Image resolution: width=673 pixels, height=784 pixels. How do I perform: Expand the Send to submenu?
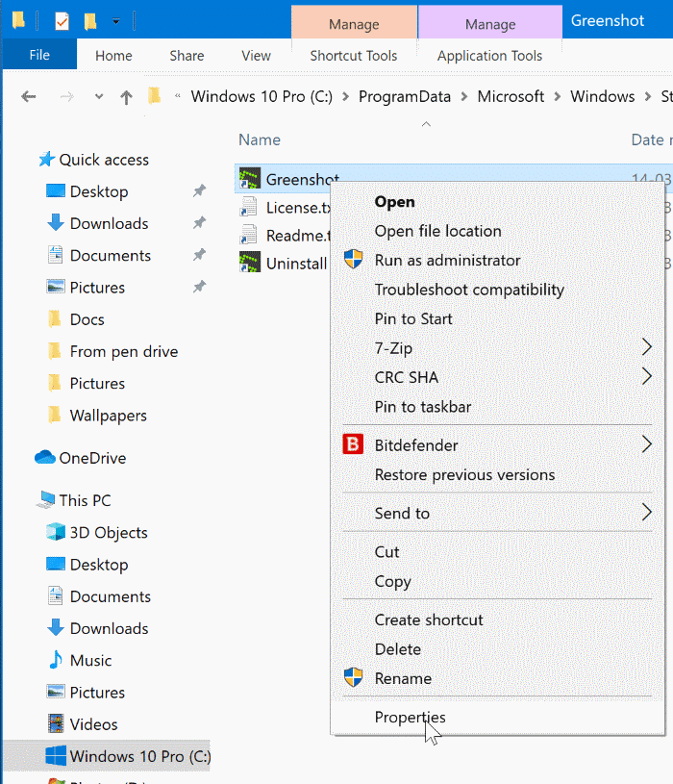[x=498, y=513]
